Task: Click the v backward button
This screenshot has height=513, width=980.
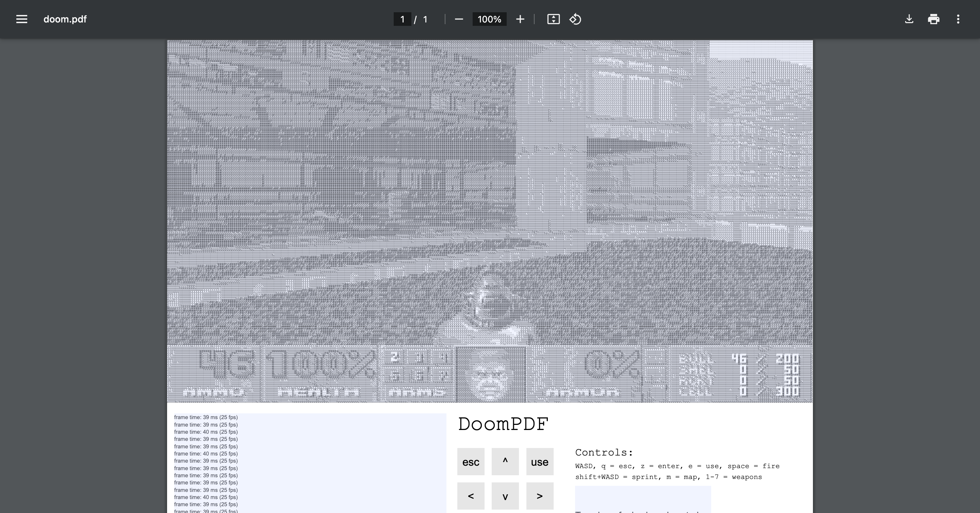Action: point(505,496)
